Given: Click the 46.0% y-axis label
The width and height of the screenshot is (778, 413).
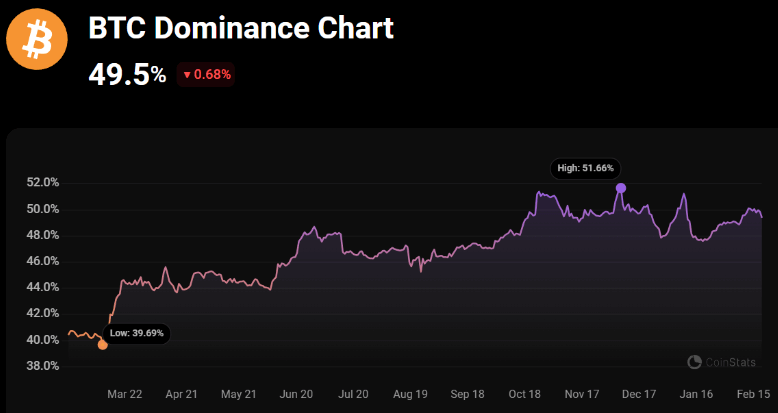Looking at the screenshot, I should coord(43,261).
